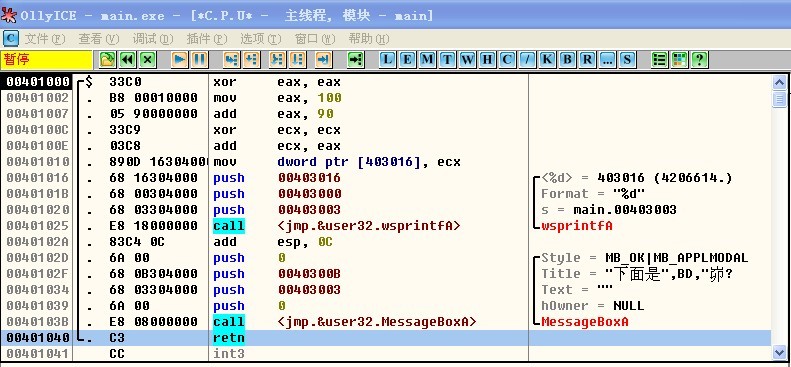The height and width of the screenshot is (367, 791).
Task: Open CPU window with C toolbar button
Action: pyautogui.click(x=507, y=60)
